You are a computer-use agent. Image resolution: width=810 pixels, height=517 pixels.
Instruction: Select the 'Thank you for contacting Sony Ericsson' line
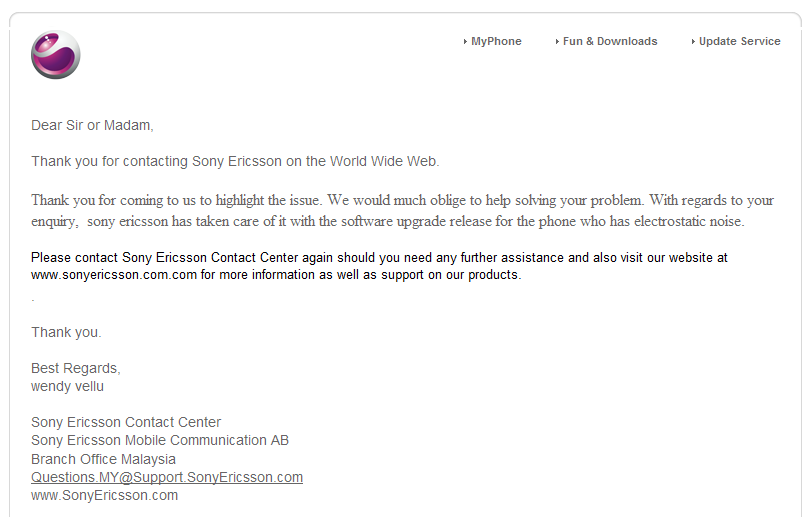tap(235, 161)
